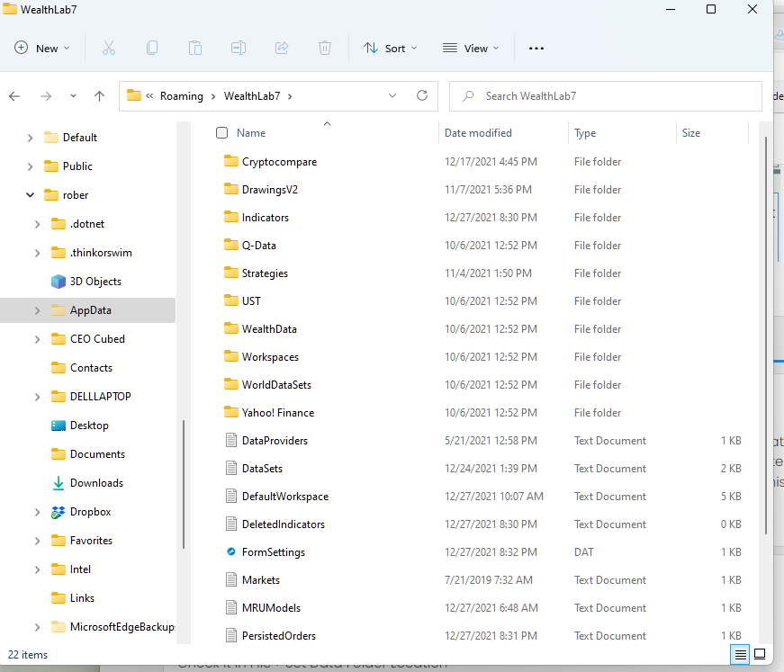Open the New item dropdown

(x=42, y=48)
